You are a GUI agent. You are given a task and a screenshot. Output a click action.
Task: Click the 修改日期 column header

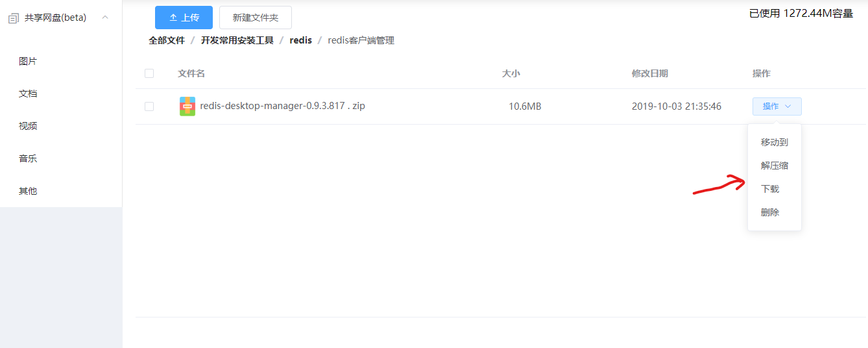pos(650,73)
